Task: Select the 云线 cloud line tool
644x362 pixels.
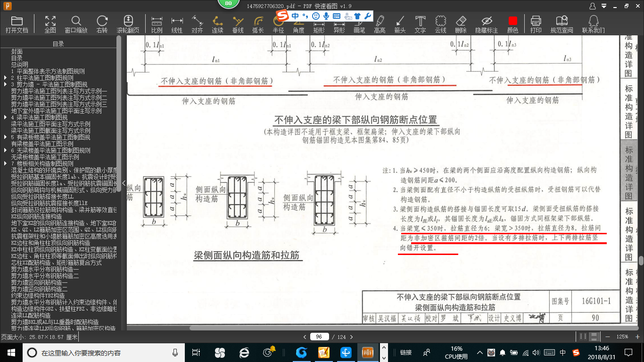Action: point(441,25)
